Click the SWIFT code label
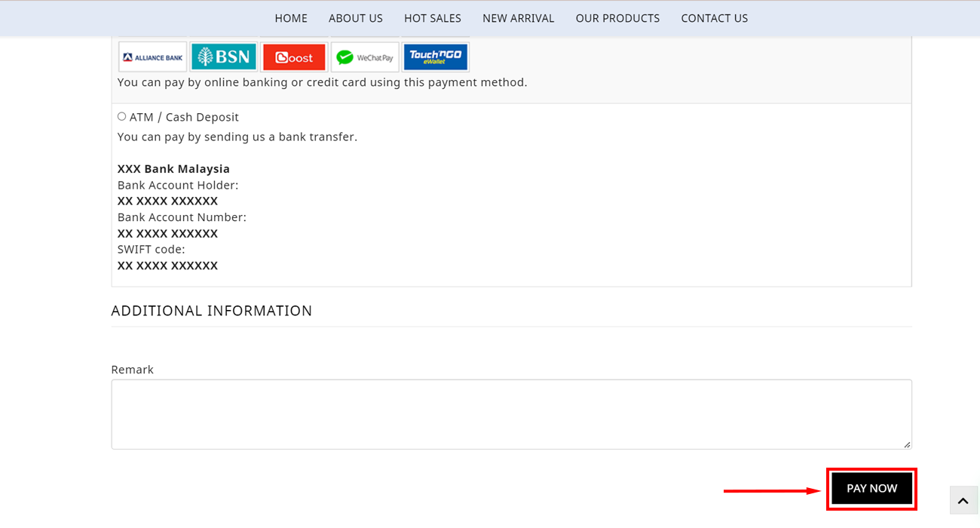Viewport: 980px width, 528px height. click(151, 249)
